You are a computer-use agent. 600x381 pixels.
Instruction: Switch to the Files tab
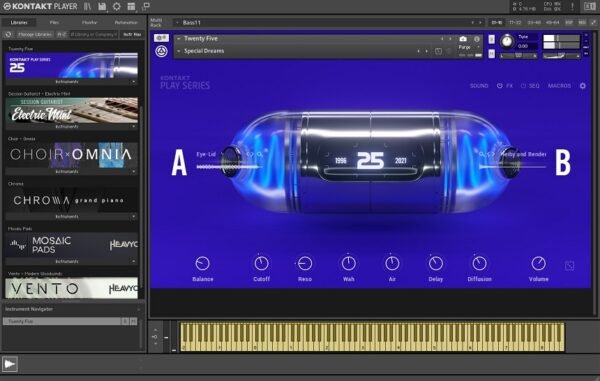[54, 23]
